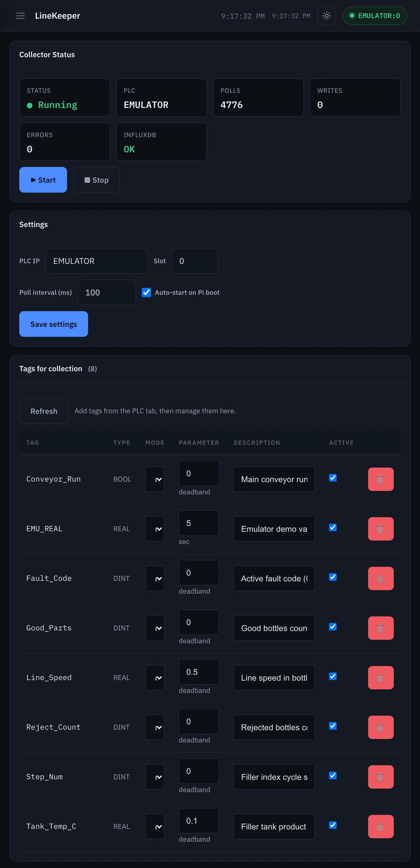Click the LineKeeper app title
This screenshot has height=868, width=420.
57,16
